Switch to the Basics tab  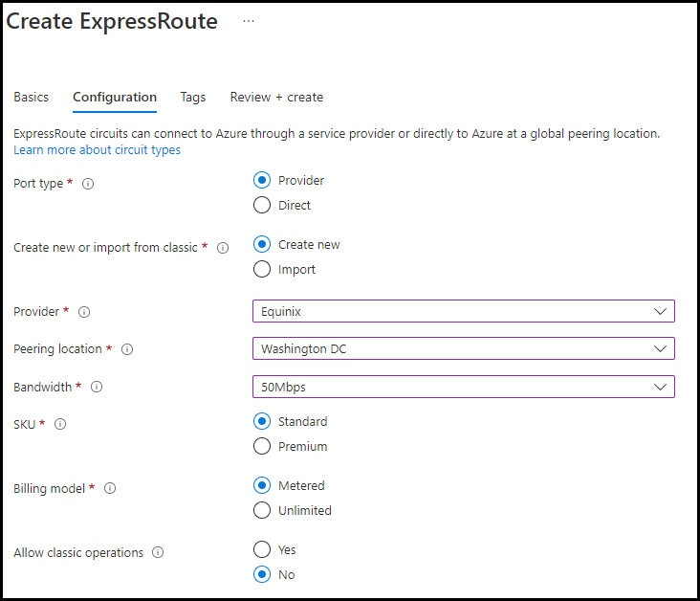[31, 97]
